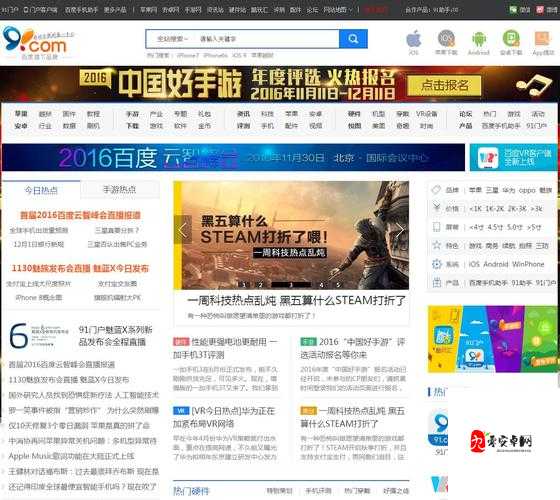Click the star feature icon in phone filter
Image resolution: width=560 pixels, height=500 pixels.
[436, 245]
